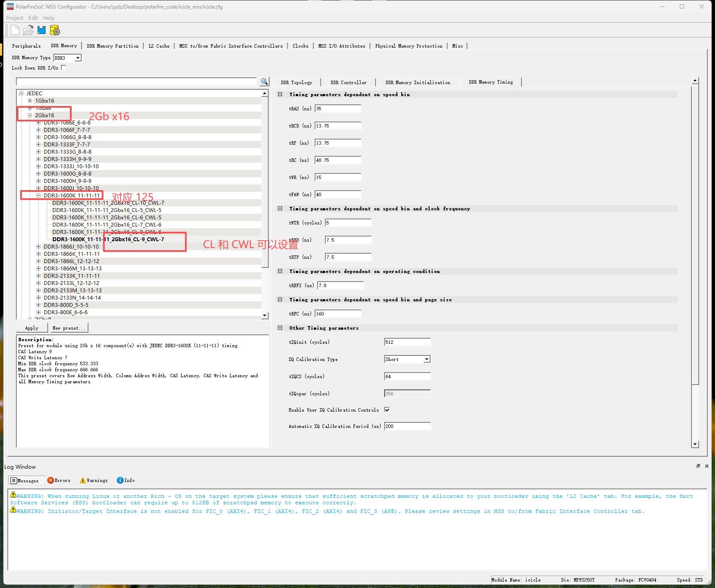
Task: Show Info messages in the Log Window
Action: (x=126, y=480)
